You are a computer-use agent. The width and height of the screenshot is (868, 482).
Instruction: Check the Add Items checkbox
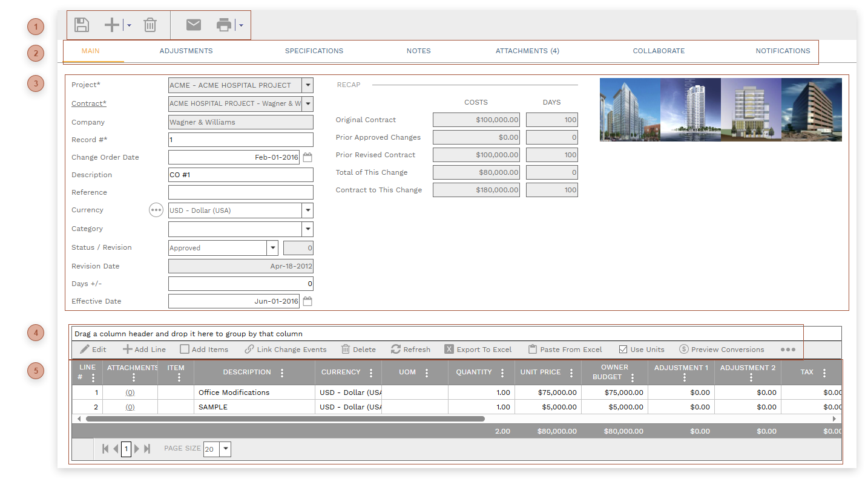(185, 350)
